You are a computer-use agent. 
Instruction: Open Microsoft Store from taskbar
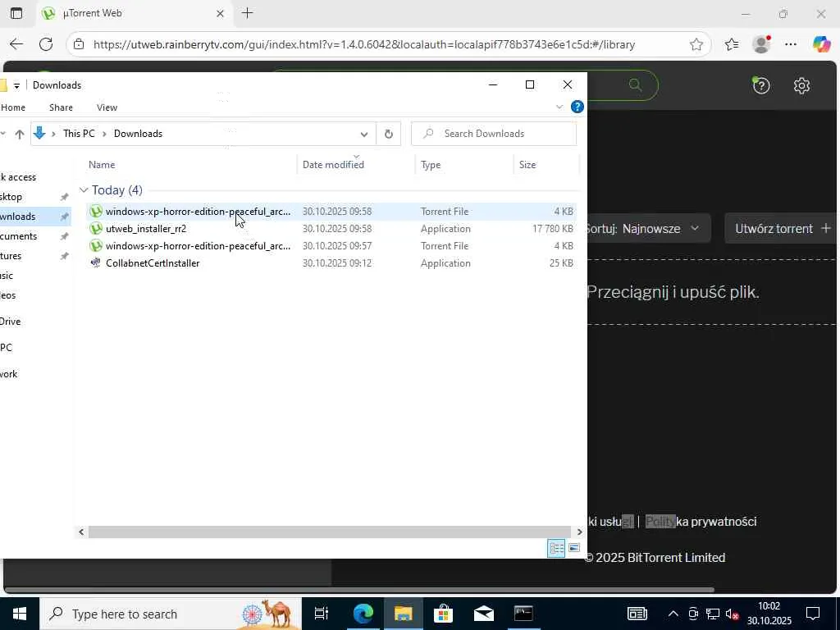click(443, 614)
